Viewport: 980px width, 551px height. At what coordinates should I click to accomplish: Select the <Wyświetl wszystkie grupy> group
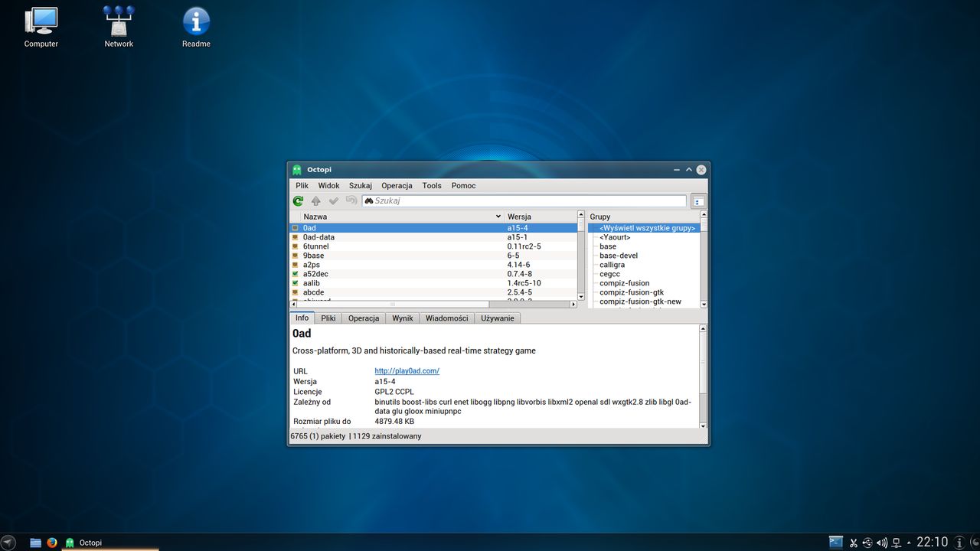tap(648, 228)
